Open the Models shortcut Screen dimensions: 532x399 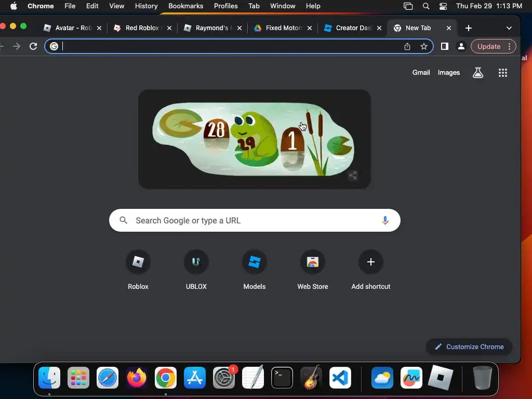click(x=255, y=270)
